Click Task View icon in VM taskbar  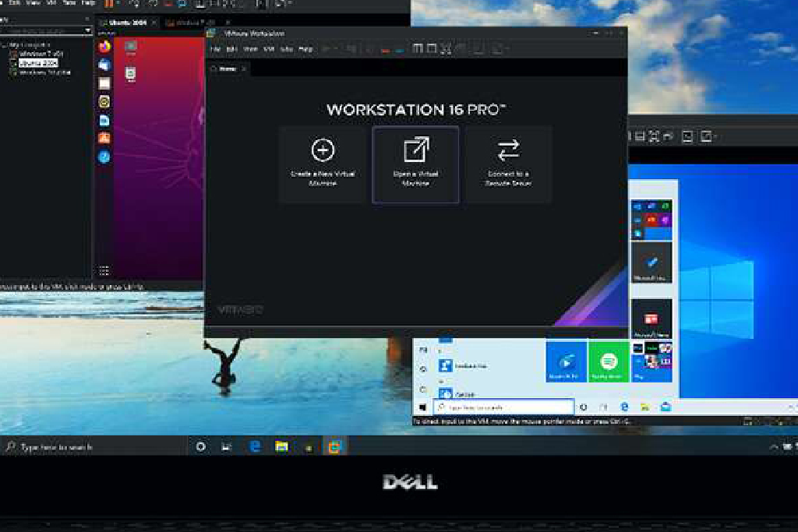click(x=604, y=407)
